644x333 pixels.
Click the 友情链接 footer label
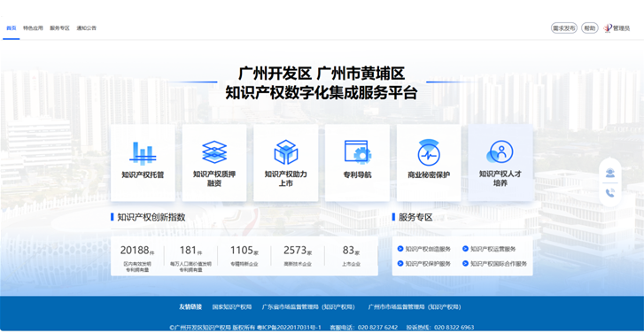[190, 306]
